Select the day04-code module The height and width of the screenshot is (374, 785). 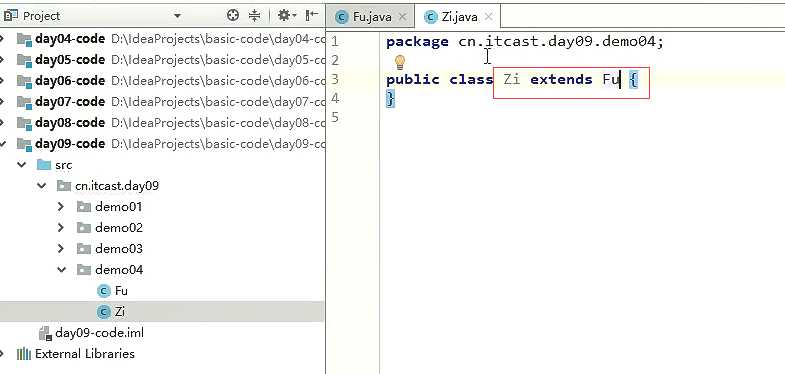pyautogui.click(x=70, y=39)
